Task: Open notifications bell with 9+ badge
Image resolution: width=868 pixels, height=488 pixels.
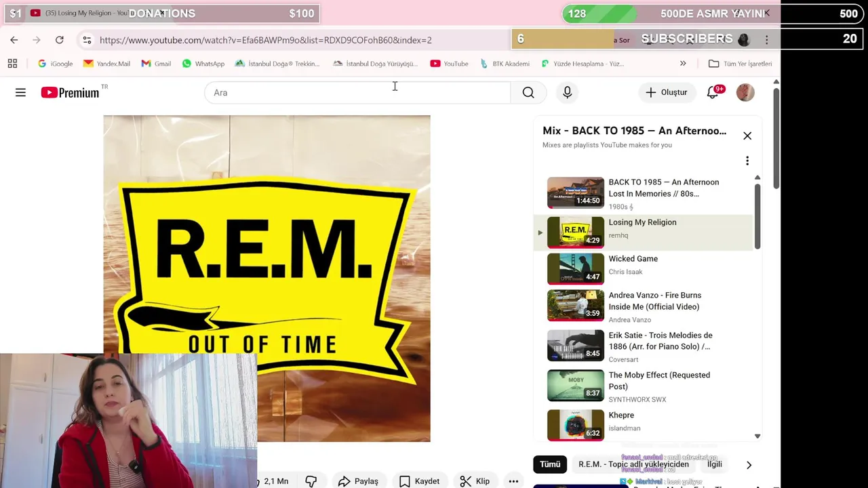Action: [x=713, y=92]
